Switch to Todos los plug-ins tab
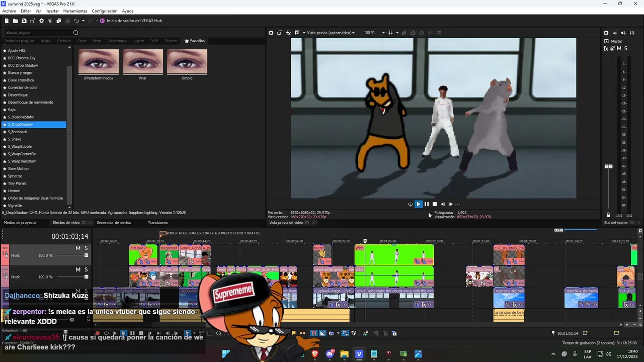The image size is (644, 362). point(19,41)
